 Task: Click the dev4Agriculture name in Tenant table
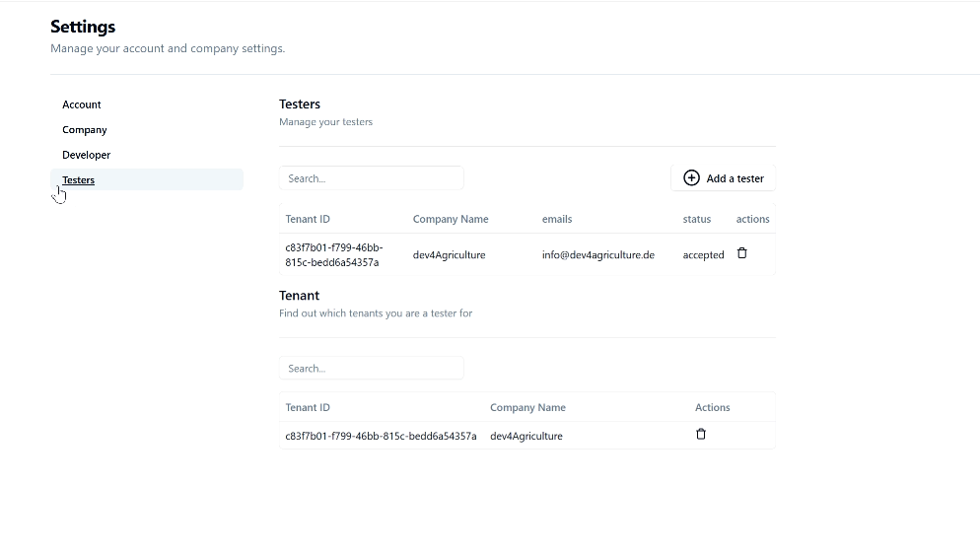[x=526, y=436]
